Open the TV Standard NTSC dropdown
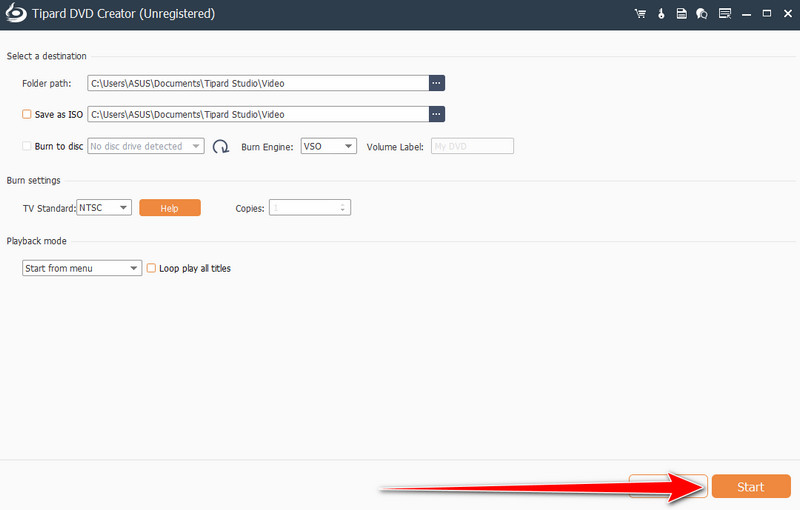The height and width of the screenshot is (510, 800). [x=104, y=208]
